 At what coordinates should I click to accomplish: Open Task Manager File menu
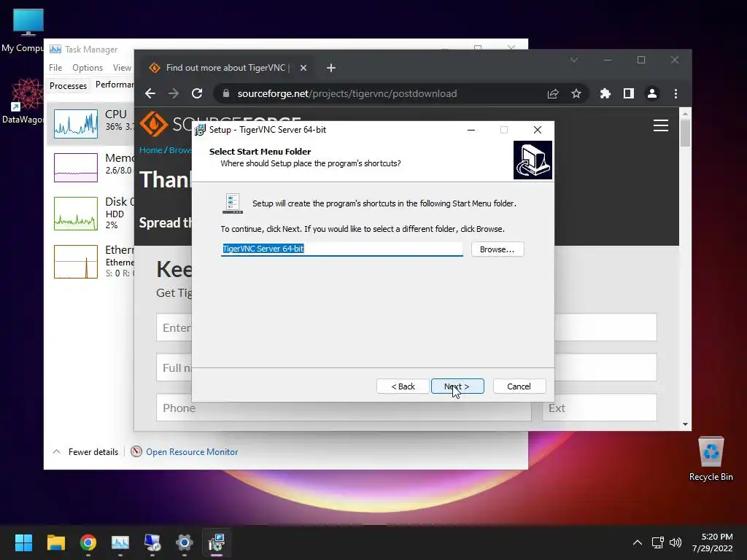tap(55, 68)
